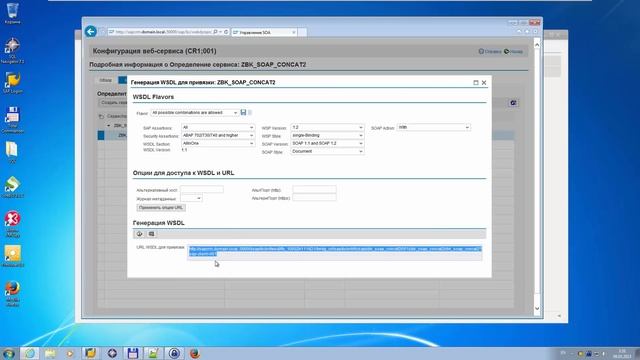Click the icon button right of the background panel
The height and width of the screenshot is (360, 640).
513,103
